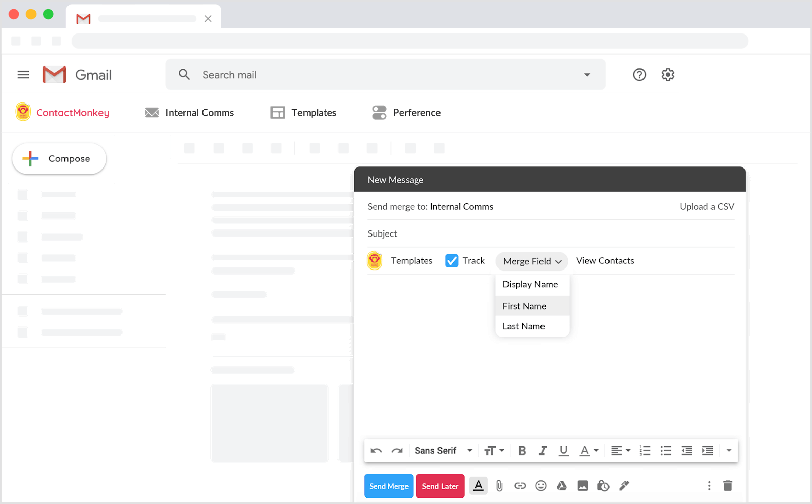
Task: Open the settings gear icon
Action: pos(668,75)
